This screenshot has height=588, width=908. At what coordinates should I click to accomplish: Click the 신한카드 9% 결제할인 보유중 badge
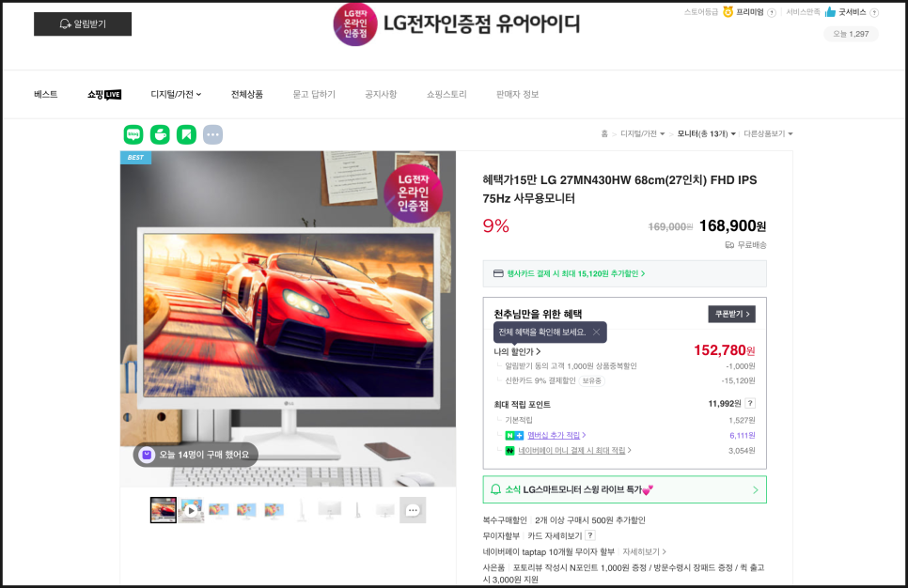click(592, 380)
